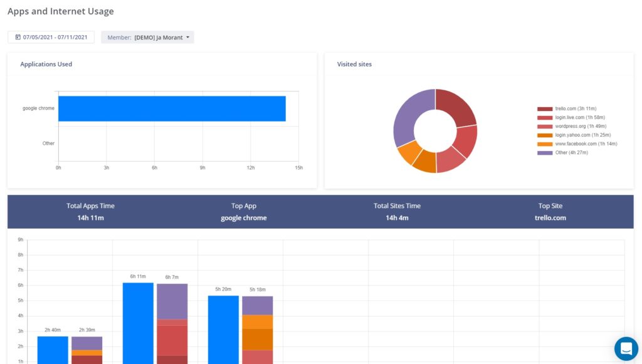
Task: Click the Top Site value trello.com
Action: coord(550,218)
